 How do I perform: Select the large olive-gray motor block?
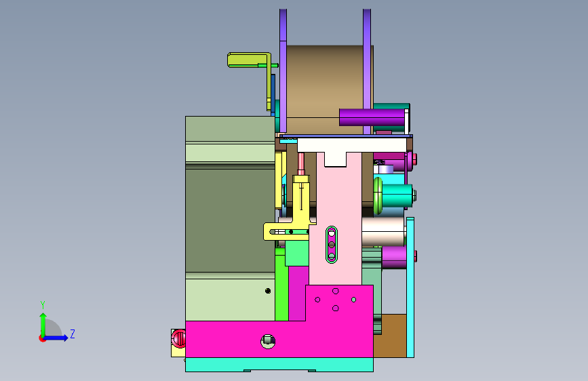coord(230,218)
